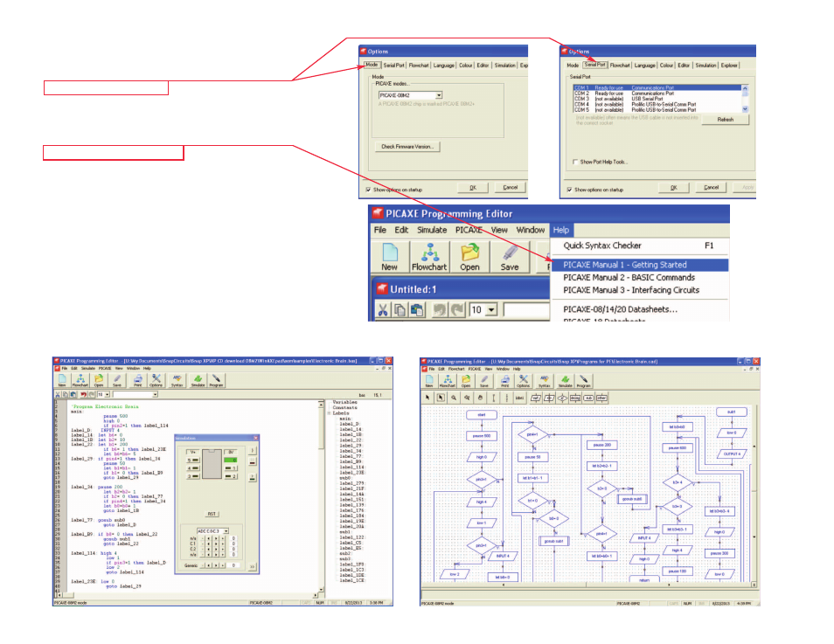Expand the Simulation panel with the >> button
The width and height of the screenshot is (834, 644).
pos(252,566)
